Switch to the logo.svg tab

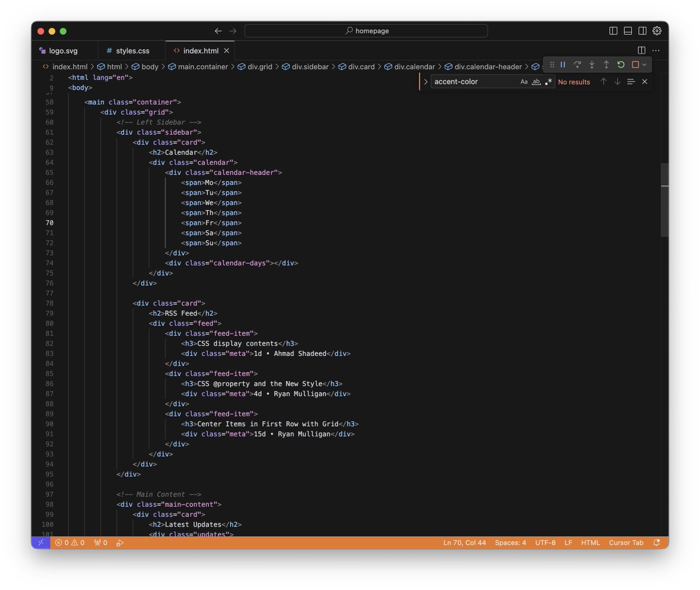64,51
